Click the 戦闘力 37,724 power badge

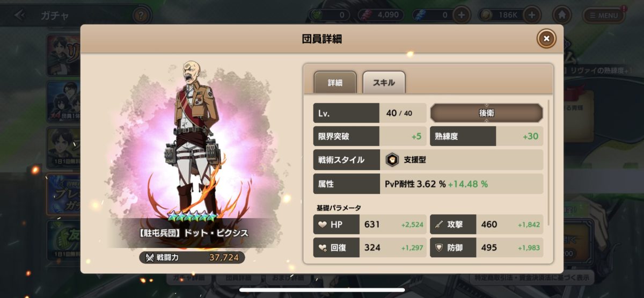point(192,258)
